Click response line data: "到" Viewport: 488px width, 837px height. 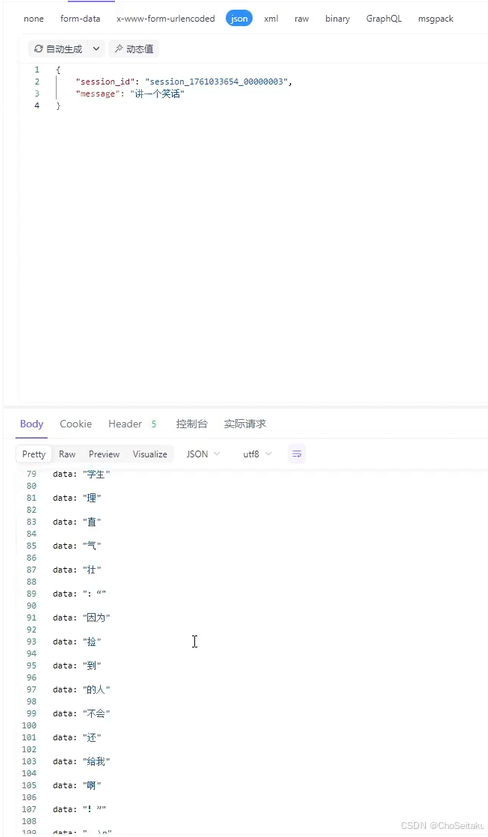click(77, 666)
